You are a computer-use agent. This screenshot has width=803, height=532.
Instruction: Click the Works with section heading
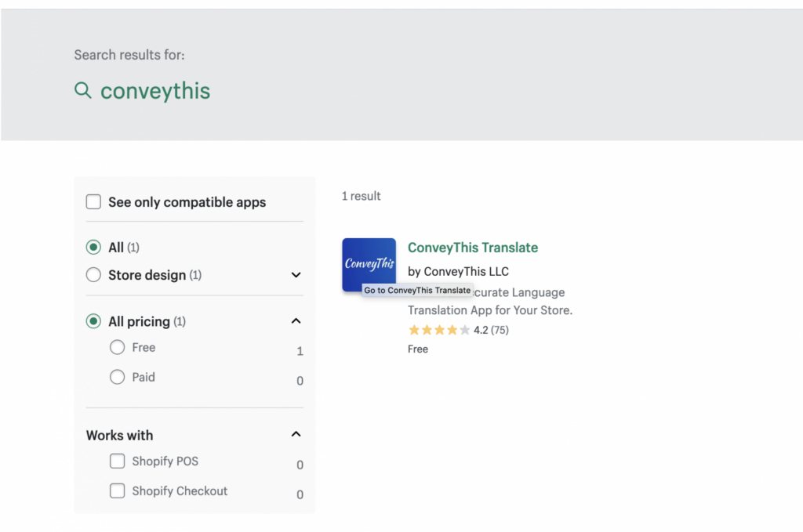[x=119, y=436]
